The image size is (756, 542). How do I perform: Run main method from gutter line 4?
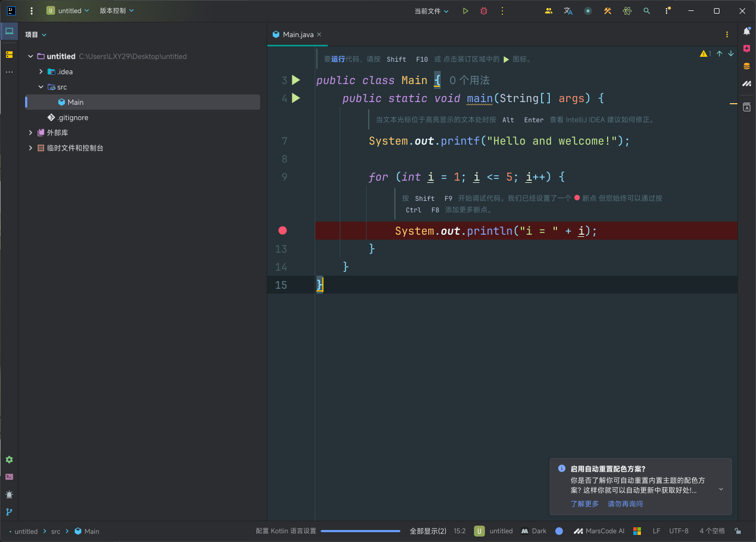[x=296, y=98]
